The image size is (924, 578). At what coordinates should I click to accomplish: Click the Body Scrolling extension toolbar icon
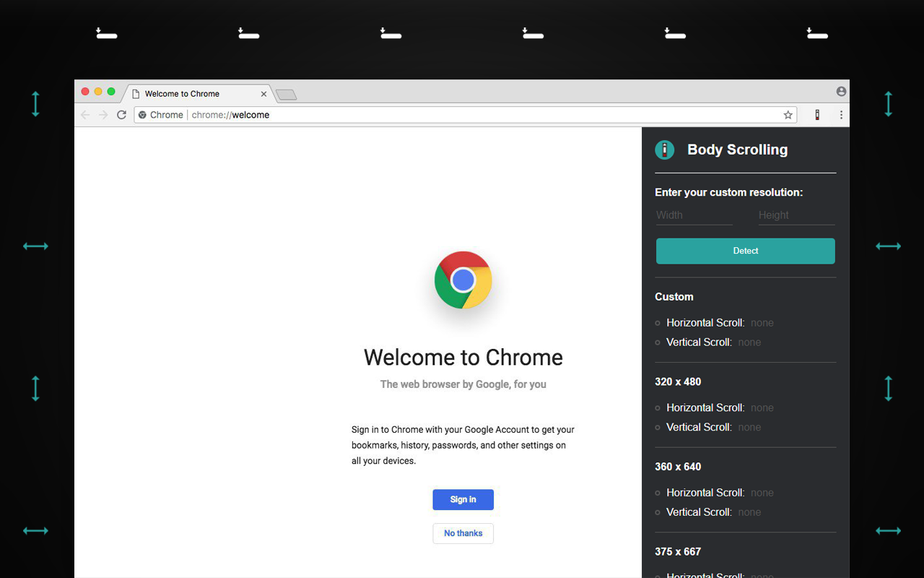(x=817, y=115)
